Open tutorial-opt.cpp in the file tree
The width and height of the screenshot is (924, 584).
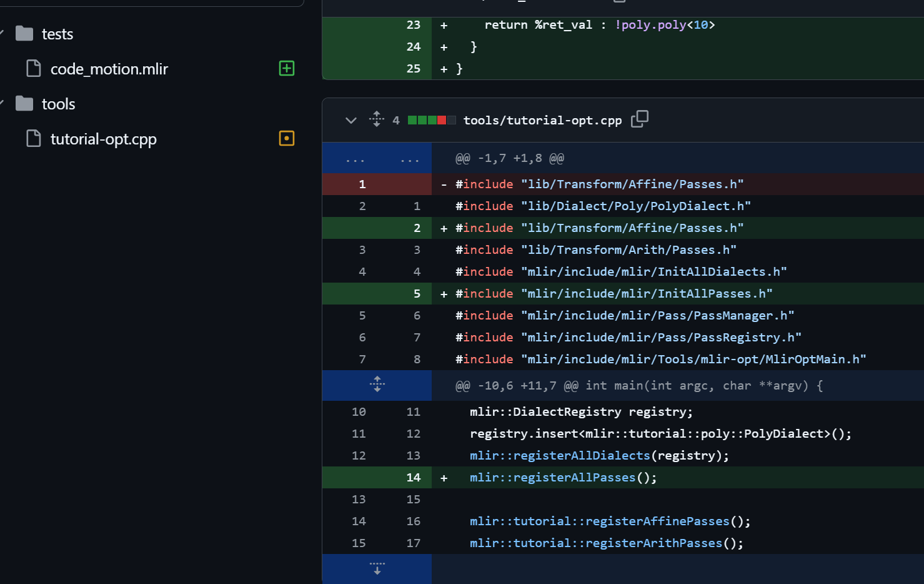pyautogui.click(x=104, y=139)
